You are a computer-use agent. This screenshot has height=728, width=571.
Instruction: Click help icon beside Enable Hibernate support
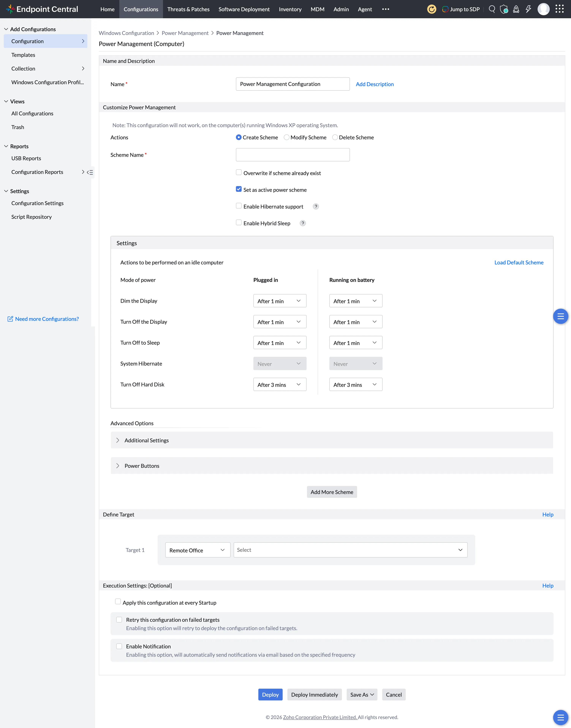(316, 206)
